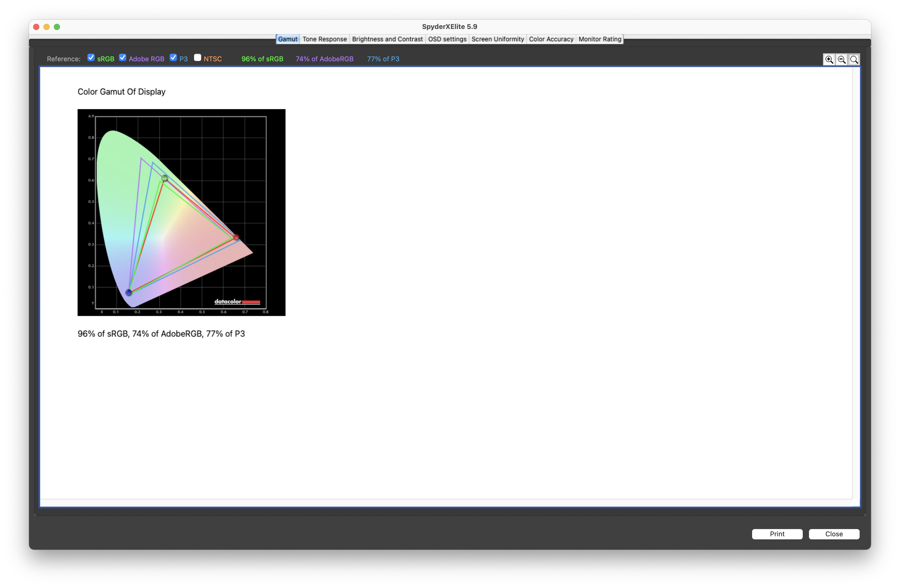Click the Print button

pos(777,533)
